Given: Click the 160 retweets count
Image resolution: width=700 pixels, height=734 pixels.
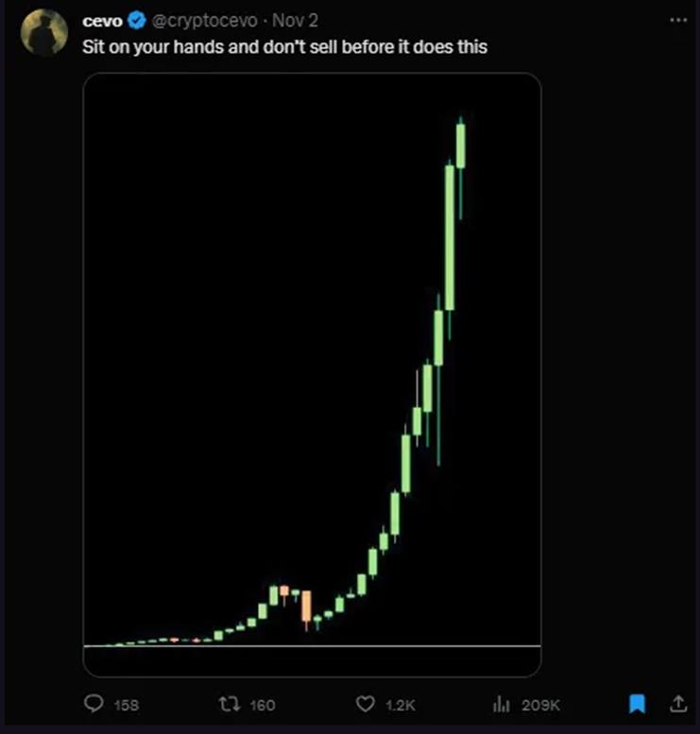Looking at the screenshot, I should click(262, 705).
